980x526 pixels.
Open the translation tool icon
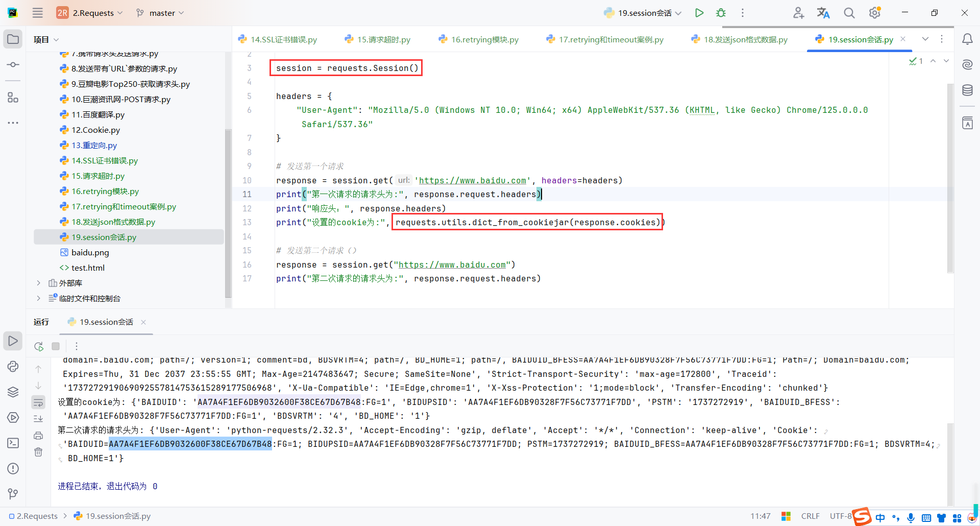tap(823, 13)
